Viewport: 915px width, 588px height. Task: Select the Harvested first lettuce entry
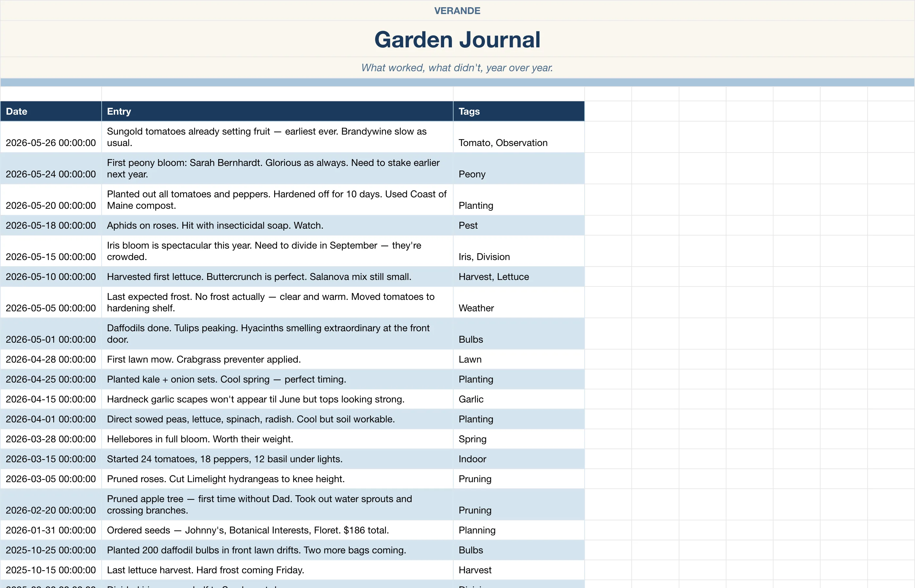click(277, 276)
